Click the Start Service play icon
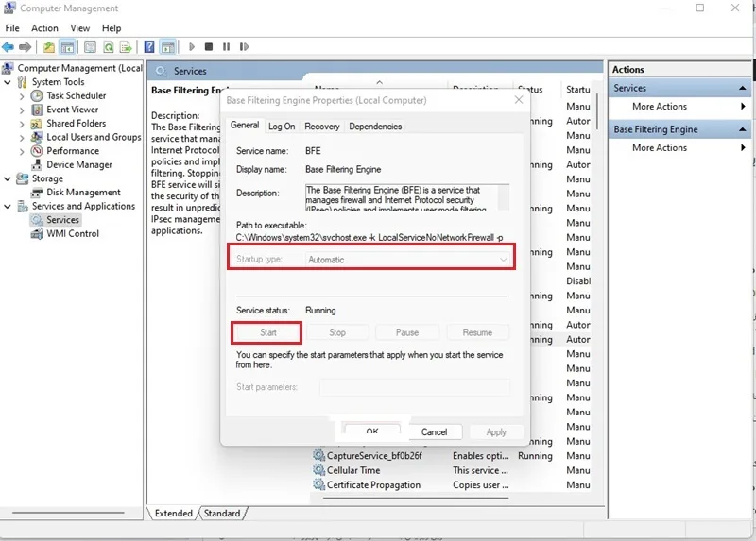The height and width of the screenshot is (541, 756). pos(192,46)
